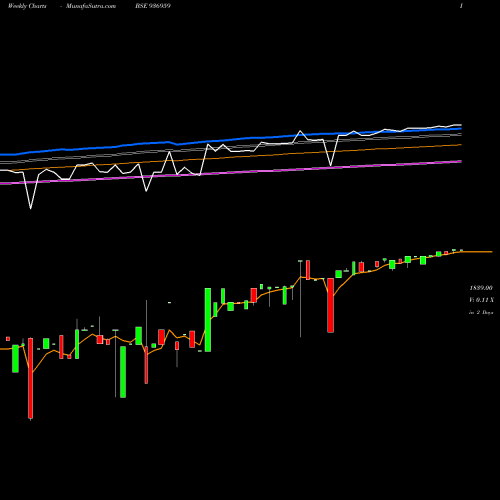Viewport: 500px width, 500px height.
Task: Click the "V: 0.11 X" volume label
Action: [481, 300]
